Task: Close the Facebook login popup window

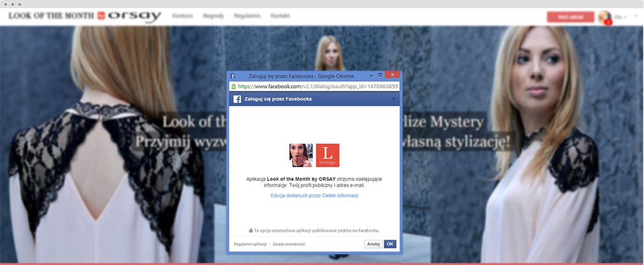Action: (x=393, y=75)
